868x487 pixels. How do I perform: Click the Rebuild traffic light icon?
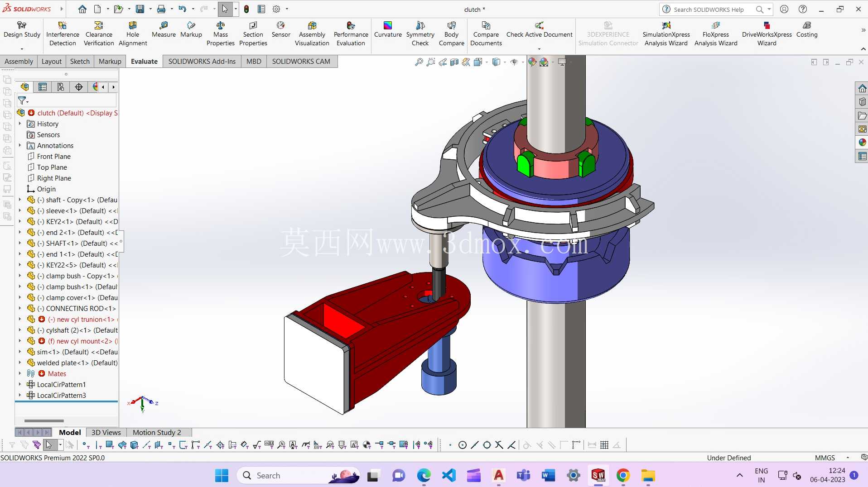(246, 9)
